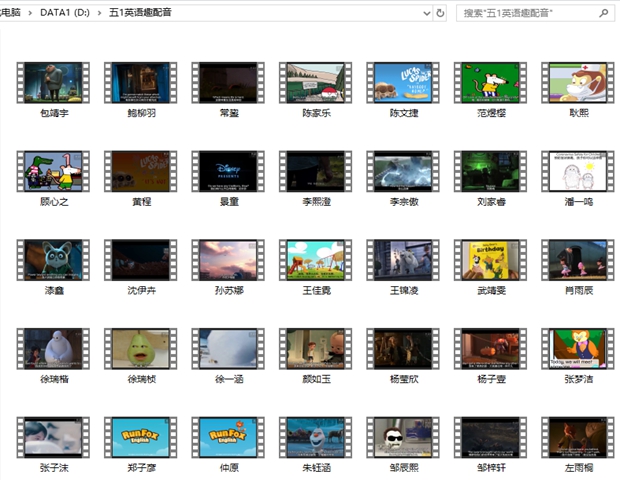
Task: Select the 沈伊卉 video thumbnail
Action: coord(141,260)
